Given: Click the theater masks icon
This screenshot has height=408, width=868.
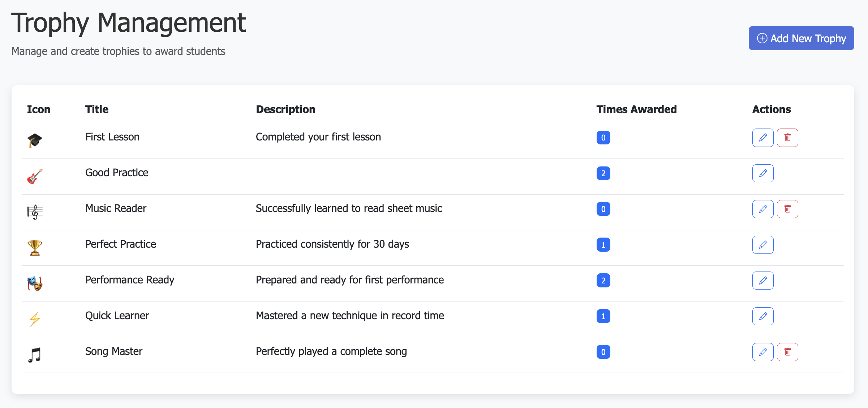Looking at the screenshot, I should click(x=35, y=283).
